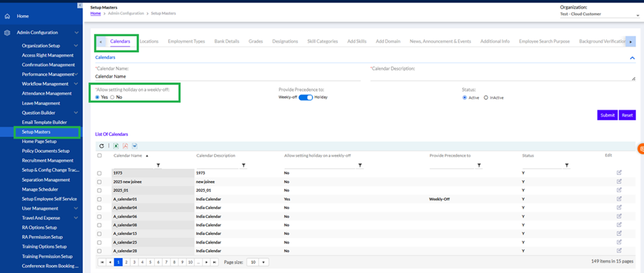Go to last page of calendar list
Screen dimensions: 644x273
[215, 262]
